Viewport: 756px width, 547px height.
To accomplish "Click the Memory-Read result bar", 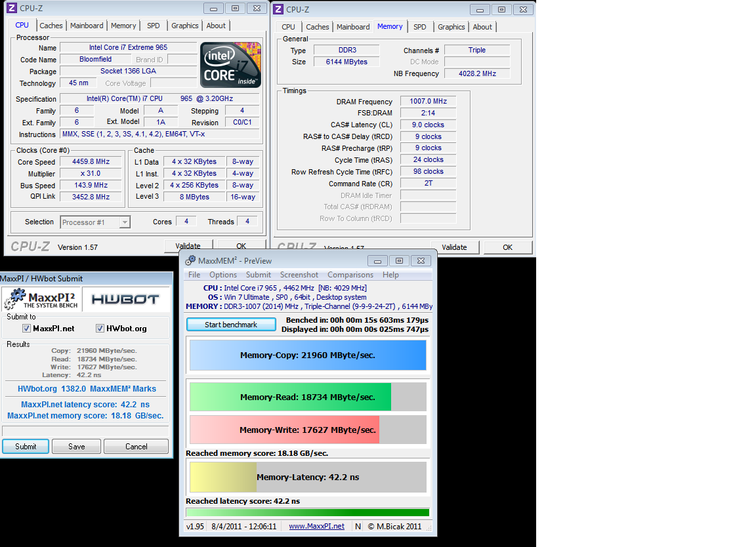I will [308, 397].
